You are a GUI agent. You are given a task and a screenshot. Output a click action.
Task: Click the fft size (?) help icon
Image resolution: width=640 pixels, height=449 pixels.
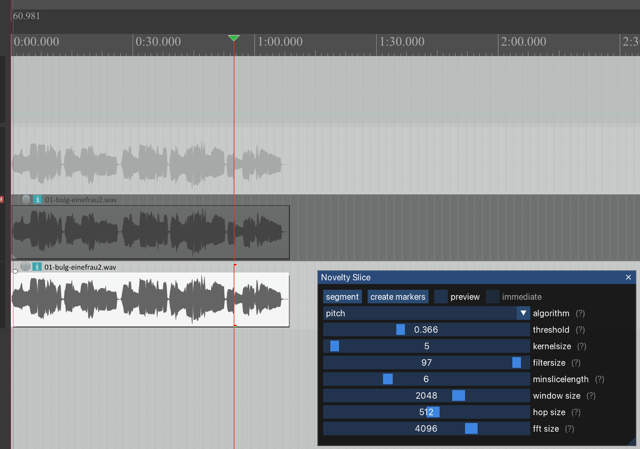point(569,429)
